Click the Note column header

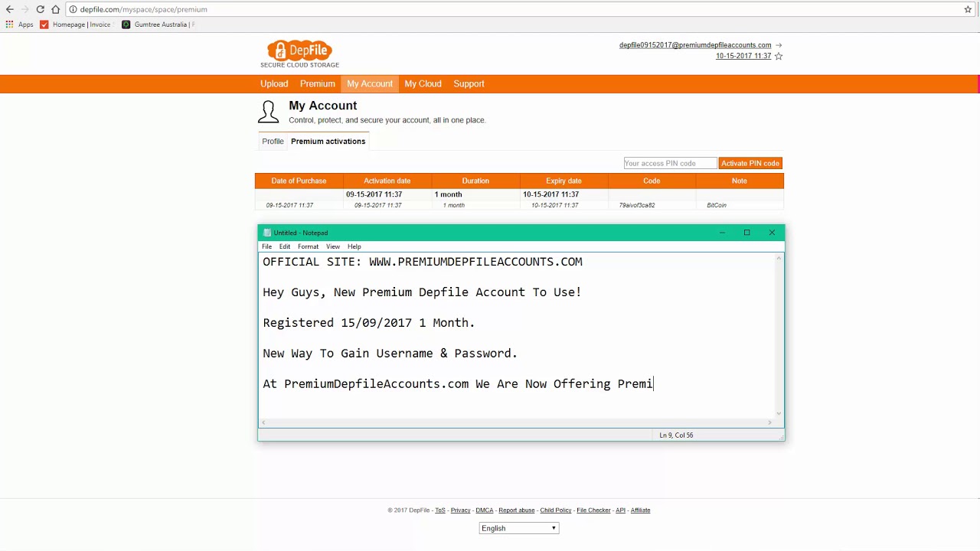pos(740,181)
